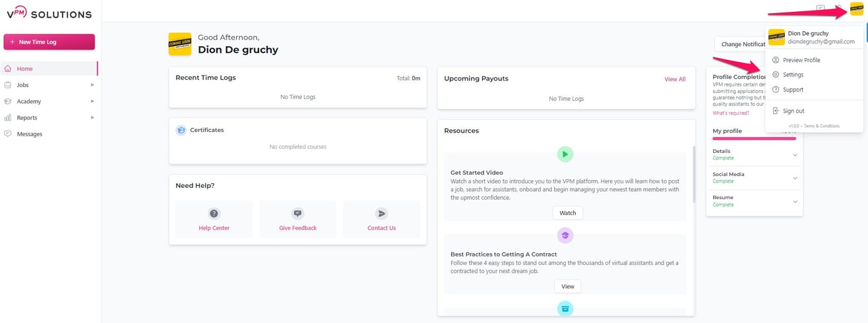Click the profile avatar in the top-right corner
Viewport: 868px width, 323px height.
(856, 9)
